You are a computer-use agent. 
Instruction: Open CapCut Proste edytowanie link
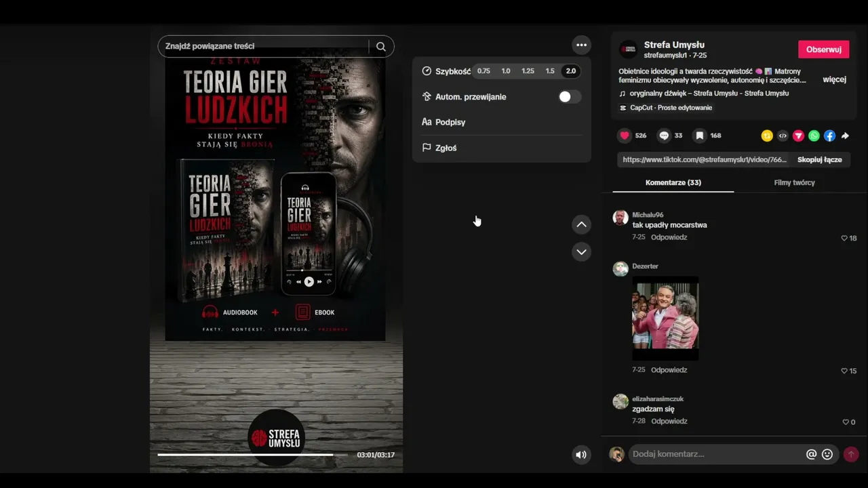(671, 108)
